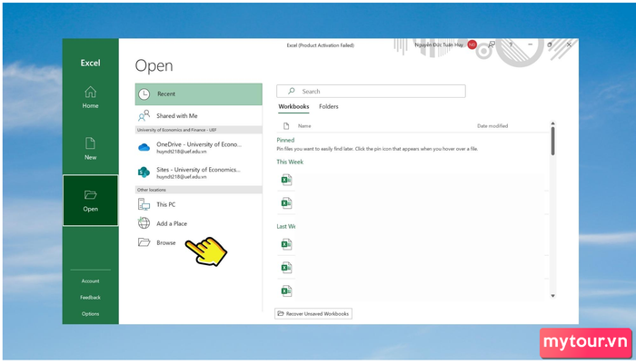Click the file list scroll up arrow
Viewport: 636px width, 364px height.
pyautogui.click(x=552, y=123)
